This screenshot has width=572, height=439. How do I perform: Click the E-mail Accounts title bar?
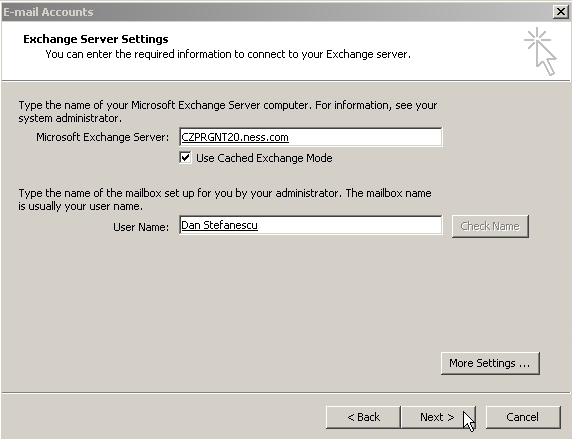click(x=277, y=12)
